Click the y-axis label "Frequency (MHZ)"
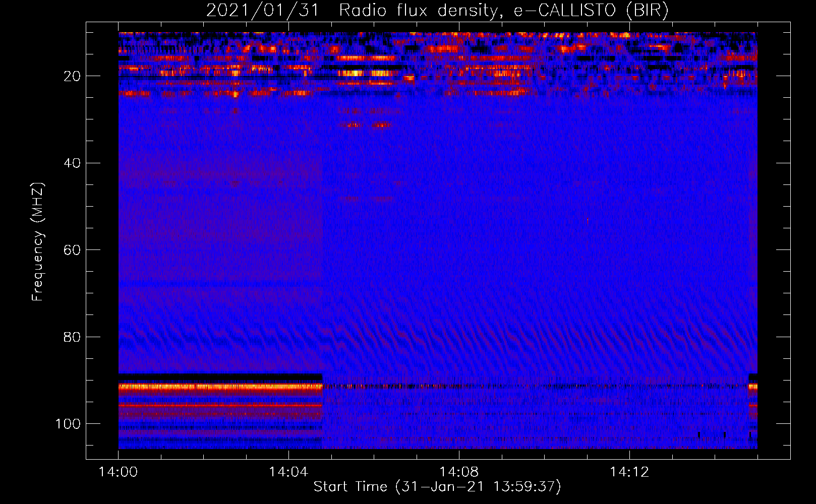This screenshot has height=504, width=816. point(38,242)
